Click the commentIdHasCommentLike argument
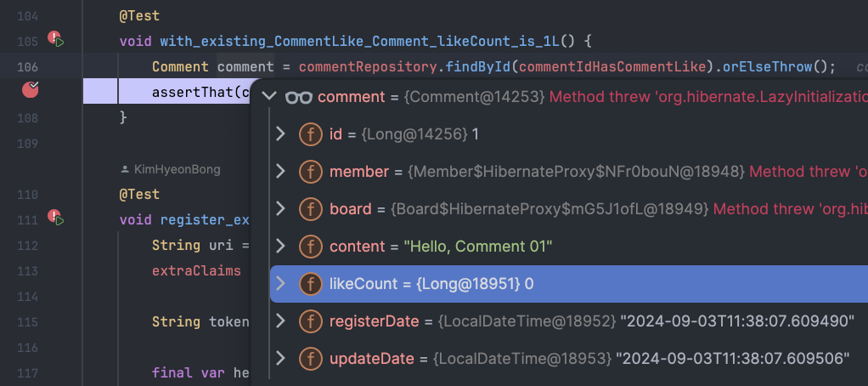Screen dimensions: 868x386 coord(614,67)
